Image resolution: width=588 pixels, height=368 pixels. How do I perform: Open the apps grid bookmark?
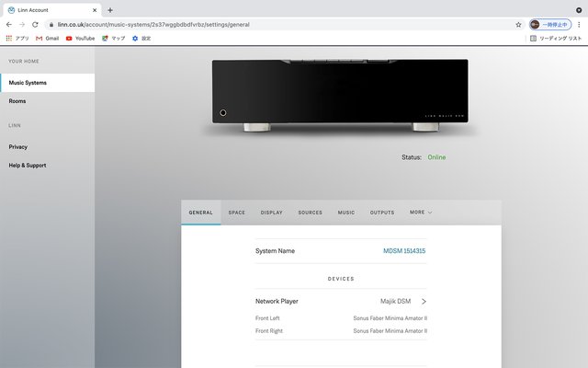pos(17,39)
